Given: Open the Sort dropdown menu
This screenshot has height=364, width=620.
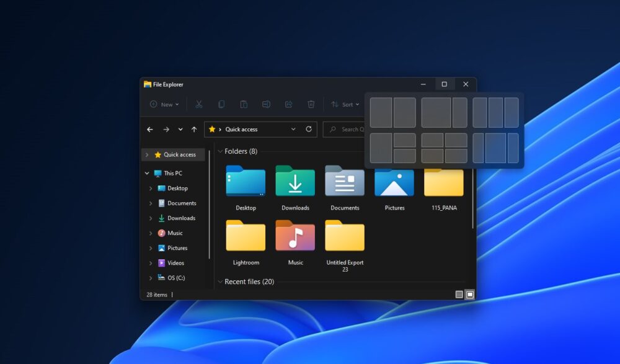Looking at the screenshot, I should [x=345, y=104].
